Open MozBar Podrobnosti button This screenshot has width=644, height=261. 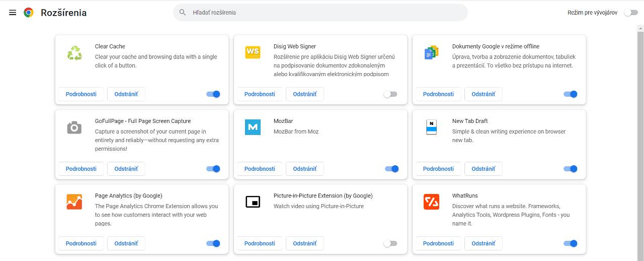pyautogui.click(x=260, y=169)
